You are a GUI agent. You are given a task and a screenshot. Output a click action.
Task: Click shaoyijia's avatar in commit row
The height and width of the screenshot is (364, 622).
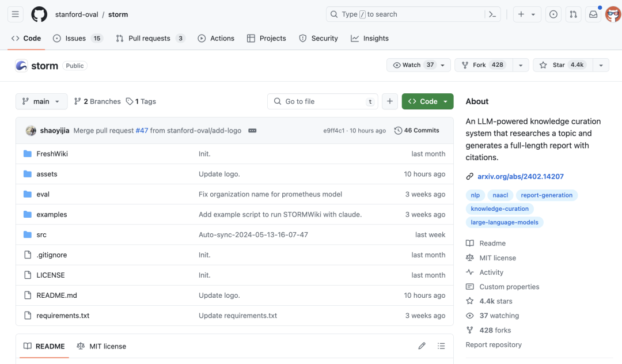tap(31, 131)
